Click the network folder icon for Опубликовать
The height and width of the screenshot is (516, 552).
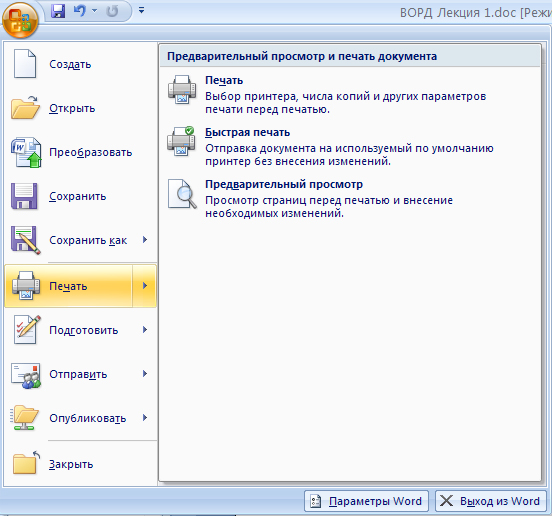click(x=24, y=418)
